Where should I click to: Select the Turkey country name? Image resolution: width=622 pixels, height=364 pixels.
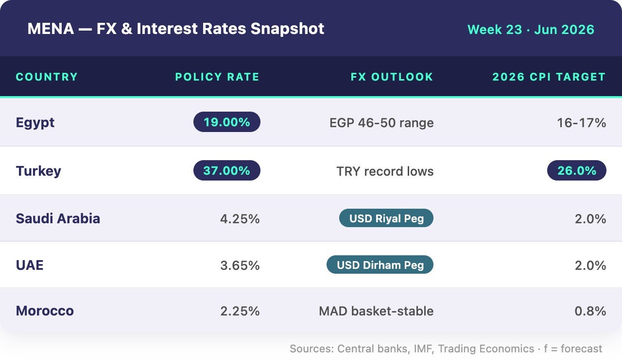coord(38,171)
